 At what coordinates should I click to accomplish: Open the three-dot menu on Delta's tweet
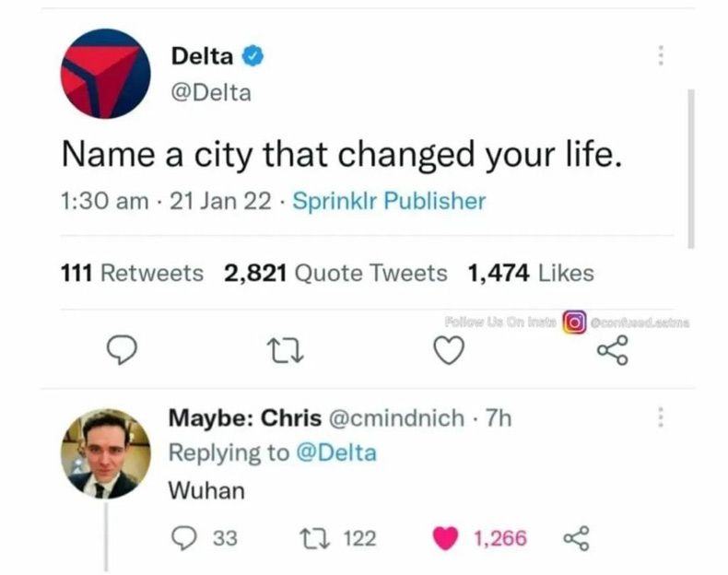[659, 55]
